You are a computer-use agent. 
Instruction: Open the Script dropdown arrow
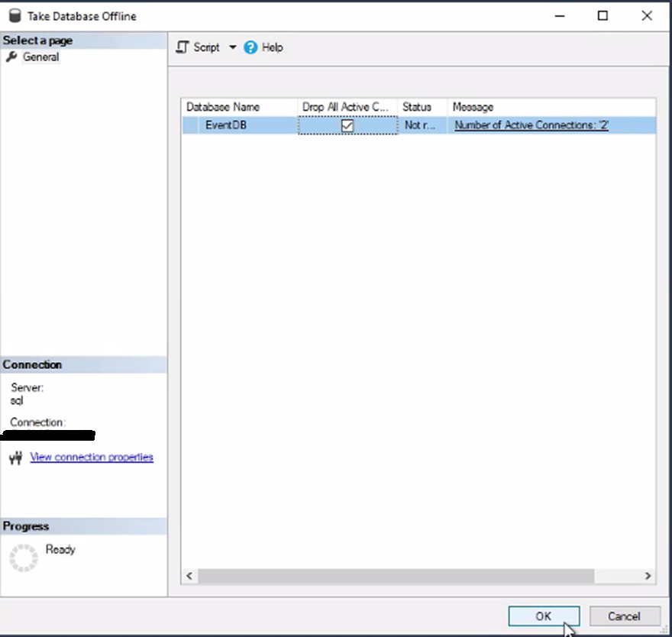click(232, 47)
